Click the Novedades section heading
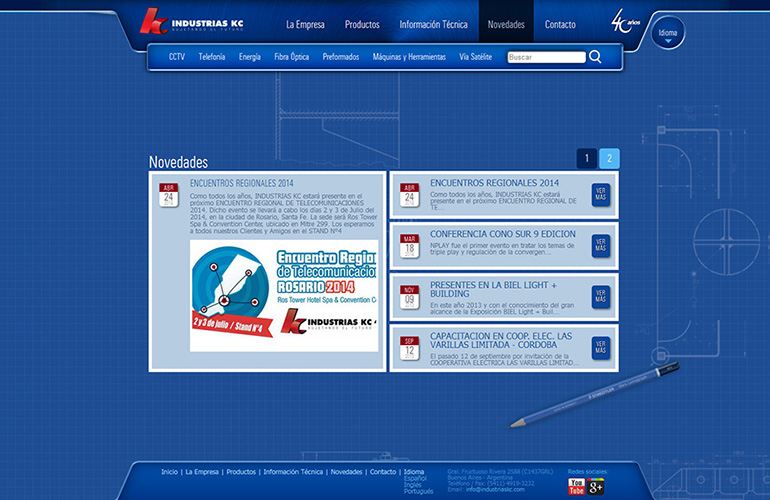This screenshot has width=770, height=500. [x=178, y=162]
